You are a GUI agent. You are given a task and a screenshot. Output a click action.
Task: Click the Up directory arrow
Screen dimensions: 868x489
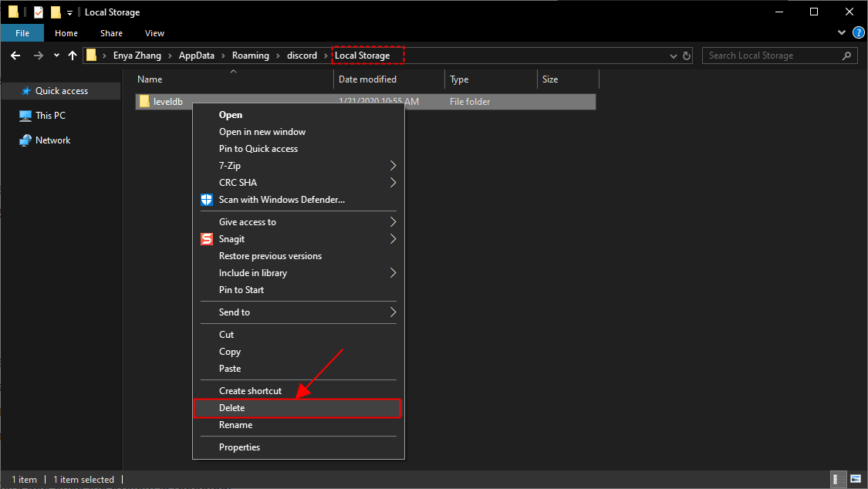(73, 56)
